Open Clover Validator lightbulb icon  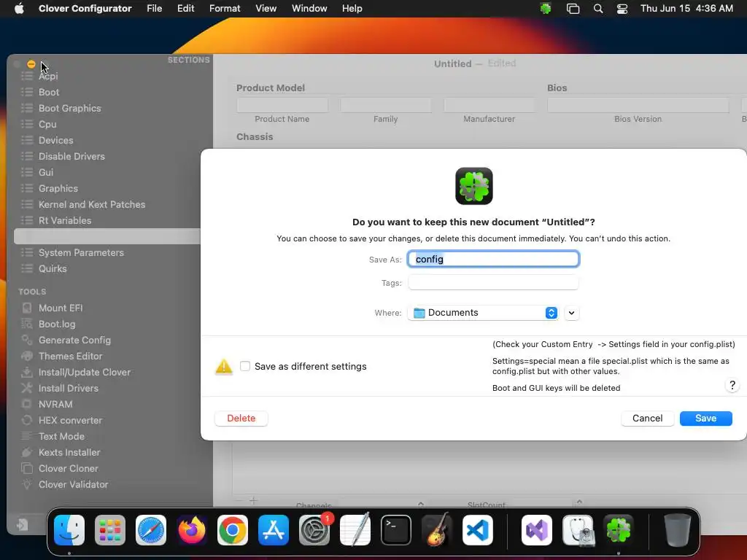click(27, 484)
